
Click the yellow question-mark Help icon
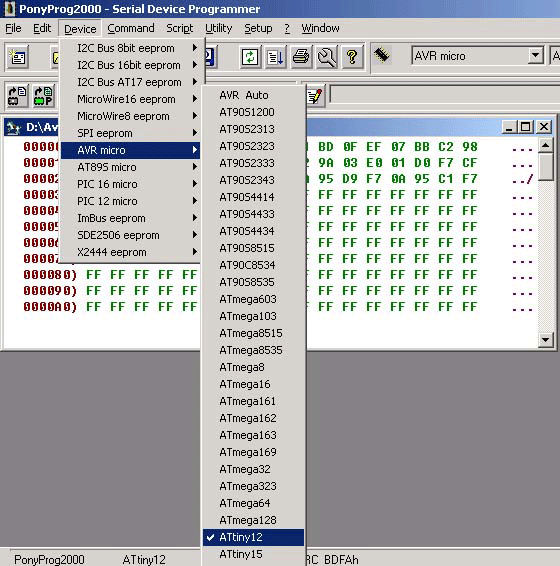tap(352, 57)
